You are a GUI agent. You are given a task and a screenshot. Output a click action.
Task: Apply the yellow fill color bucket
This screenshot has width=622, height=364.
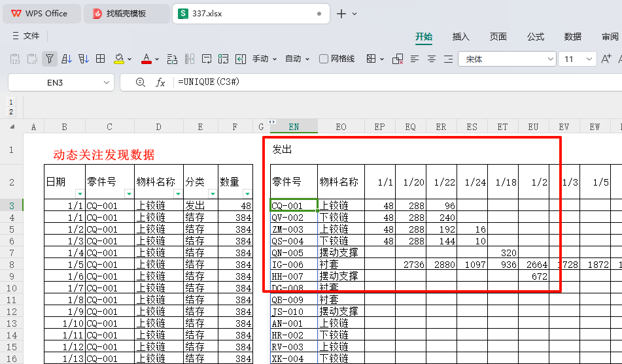[x=119, y=59]
